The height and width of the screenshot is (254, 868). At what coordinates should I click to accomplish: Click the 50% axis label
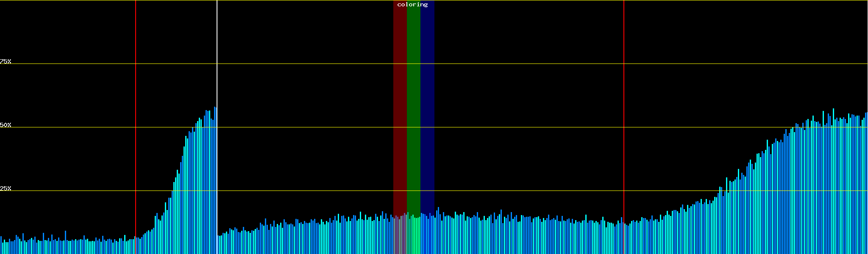click(x=6, y=125)
